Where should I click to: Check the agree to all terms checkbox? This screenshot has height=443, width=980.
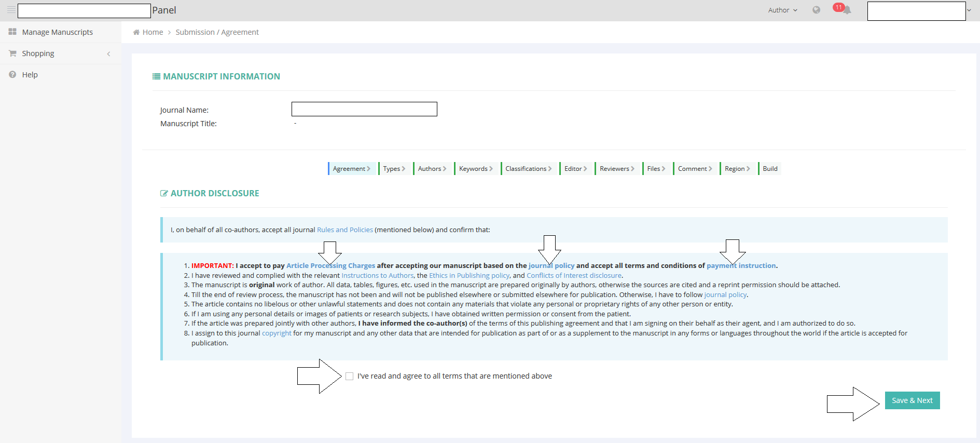pos(350,376)
